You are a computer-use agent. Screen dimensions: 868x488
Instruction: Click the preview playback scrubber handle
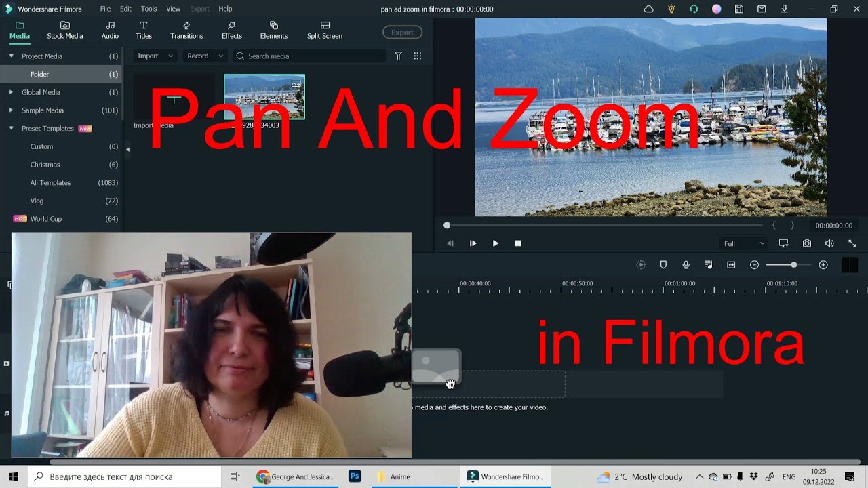447,225
